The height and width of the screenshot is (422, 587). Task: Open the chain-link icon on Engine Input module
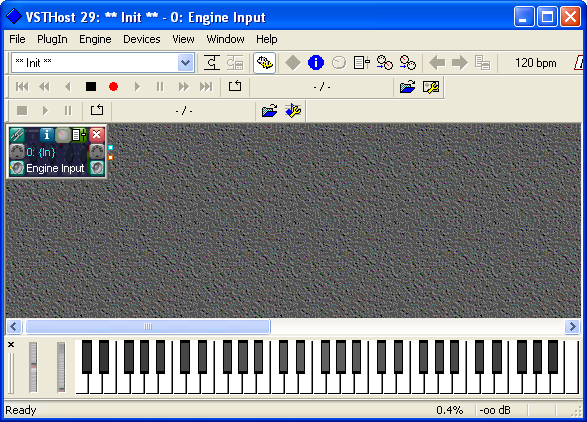(x=17, y=134)
